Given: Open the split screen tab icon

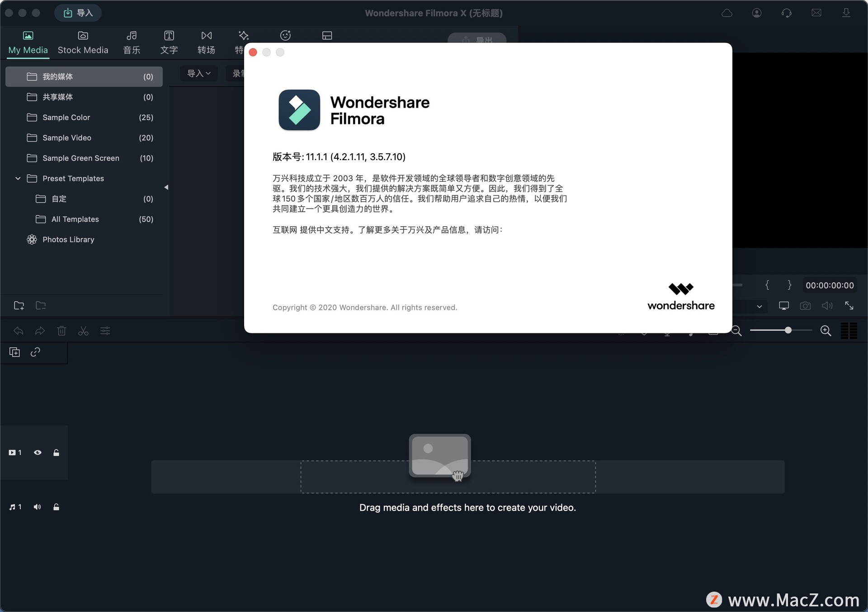Looking at the screenshot, I should pyautogui.click(x=327, y=36).
